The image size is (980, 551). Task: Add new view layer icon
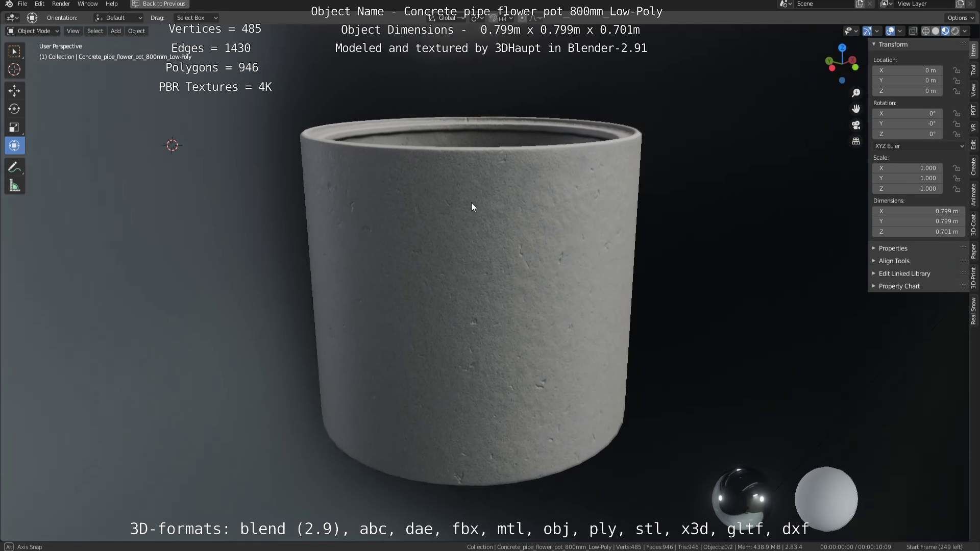[x=960, y=4]
